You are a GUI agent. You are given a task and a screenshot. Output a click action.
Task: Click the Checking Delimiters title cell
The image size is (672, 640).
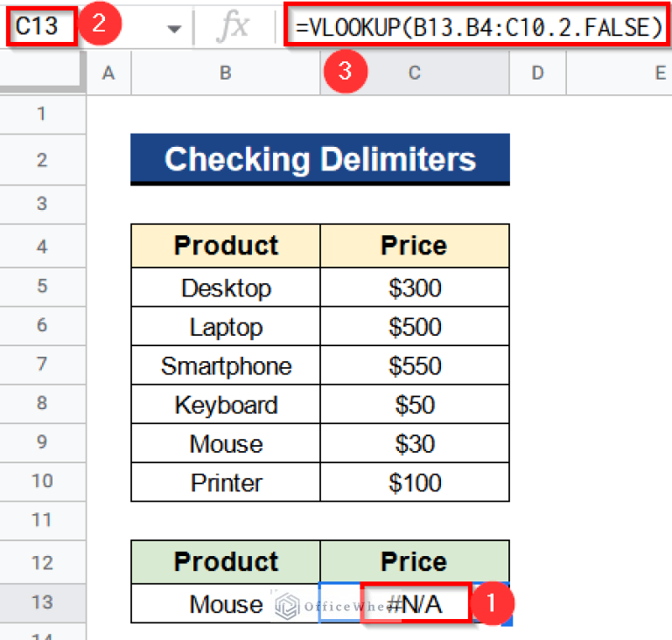(x=319, y=159)
